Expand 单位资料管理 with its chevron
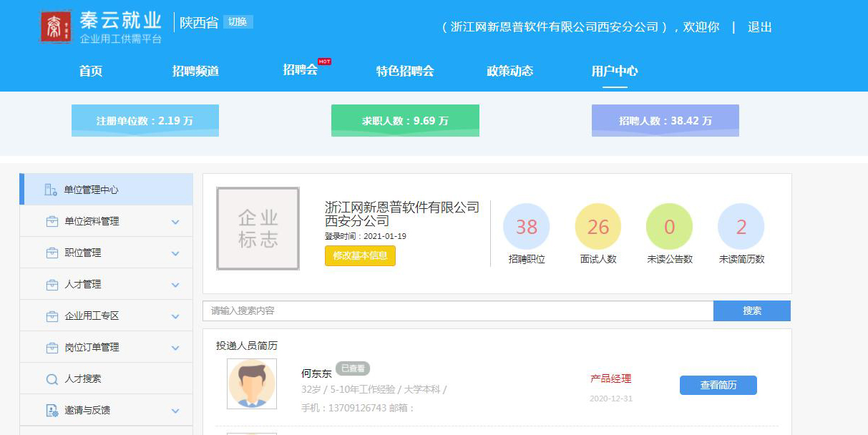 175,222
